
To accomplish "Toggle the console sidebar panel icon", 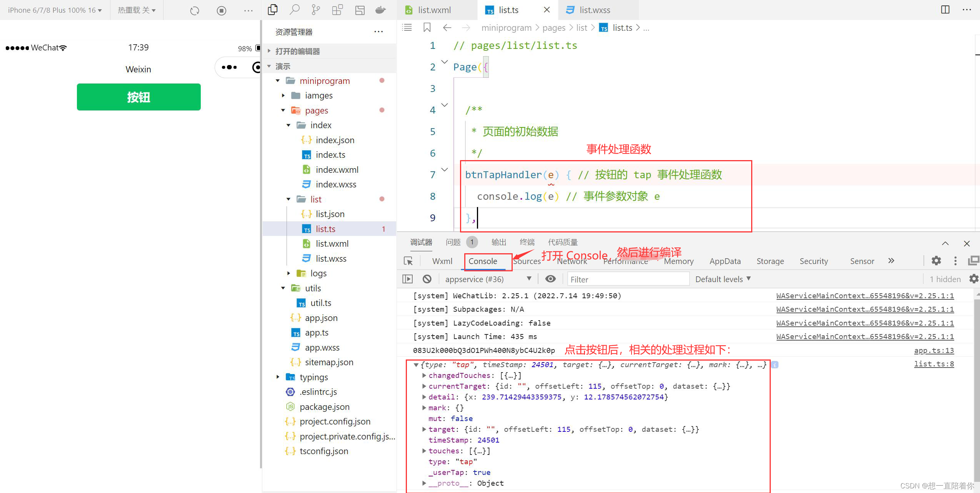I will (407, 279).
